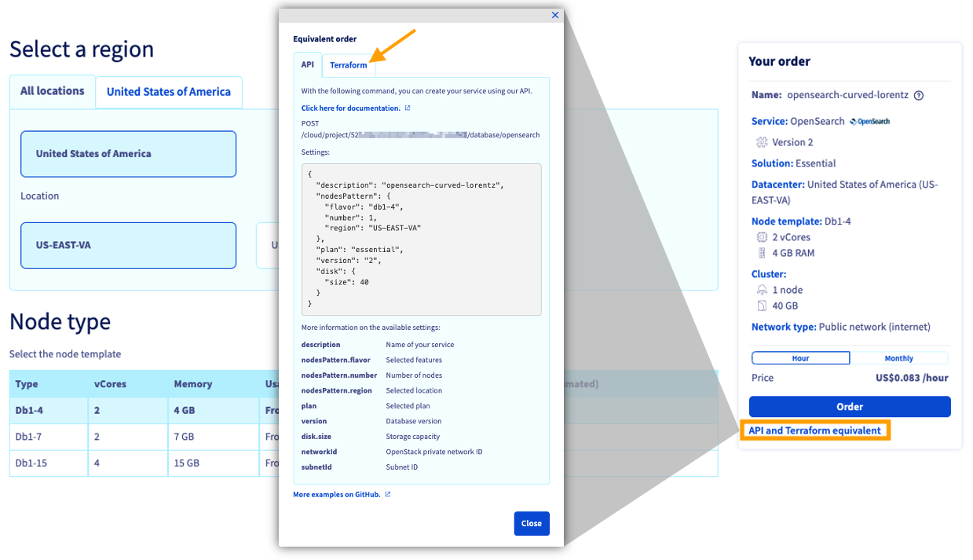Click the storage icon beside 40 GB
Image resolution: width=973 pixels, height=560 pixels.
pos(760,306)
